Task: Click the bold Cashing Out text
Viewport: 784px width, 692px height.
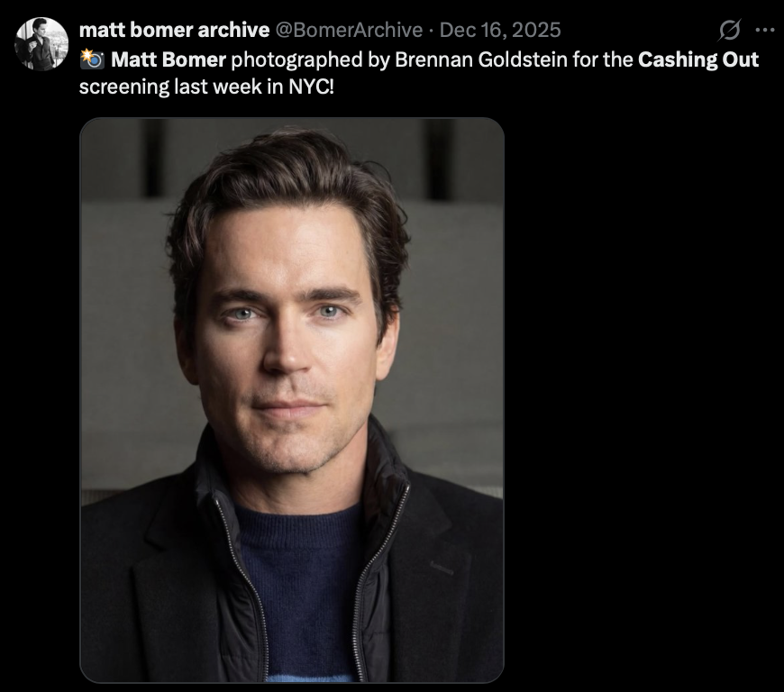Action: [698, 60]
